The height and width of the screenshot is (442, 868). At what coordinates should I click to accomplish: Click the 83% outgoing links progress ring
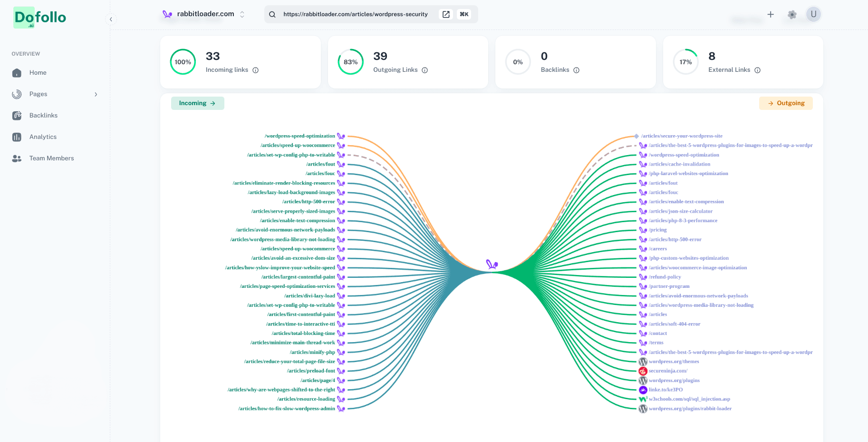(351, 62)
